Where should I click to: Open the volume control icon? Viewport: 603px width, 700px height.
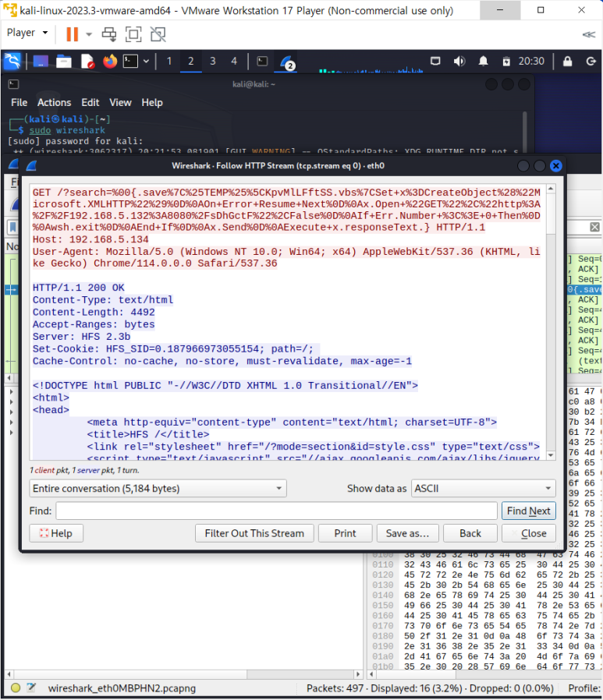459,61
